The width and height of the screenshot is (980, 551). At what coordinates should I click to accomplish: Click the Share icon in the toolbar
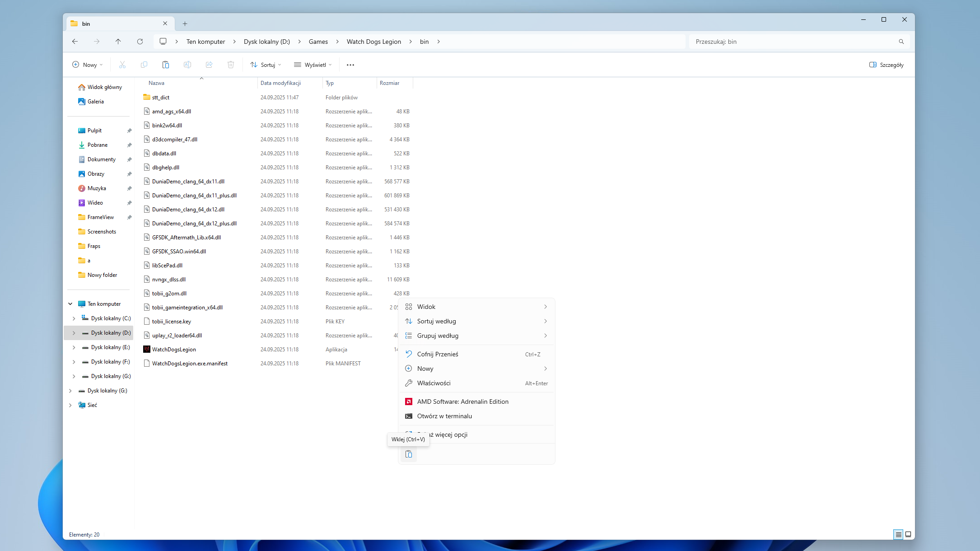pyautogui.click(x=209, y=65)
